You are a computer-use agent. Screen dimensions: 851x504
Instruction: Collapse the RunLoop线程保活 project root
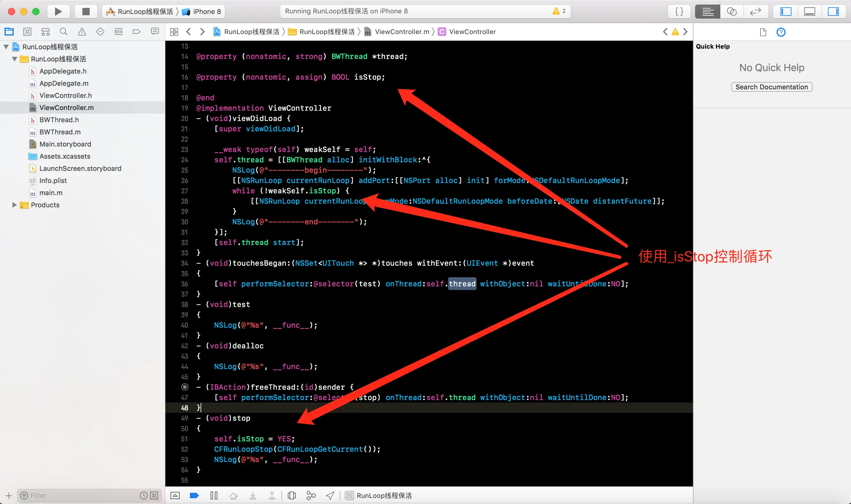6,47
